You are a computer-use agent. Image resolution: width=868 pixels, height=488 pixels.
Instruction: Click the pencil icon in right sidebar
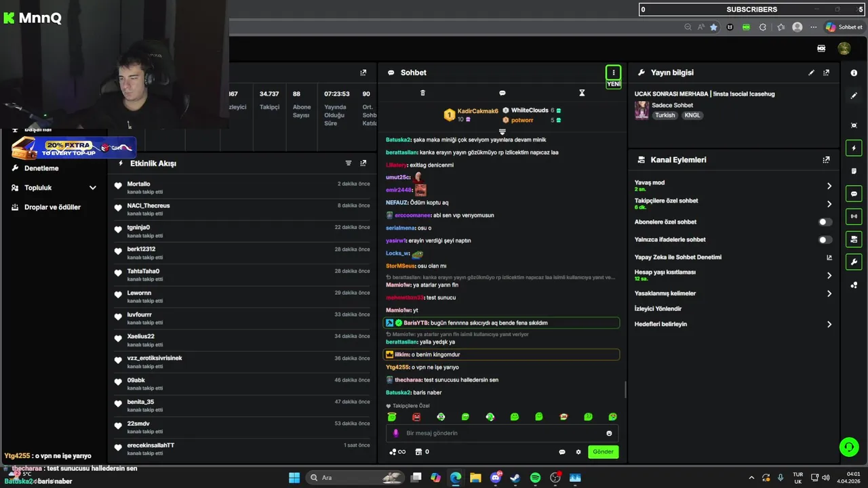[x=854, y=96]
